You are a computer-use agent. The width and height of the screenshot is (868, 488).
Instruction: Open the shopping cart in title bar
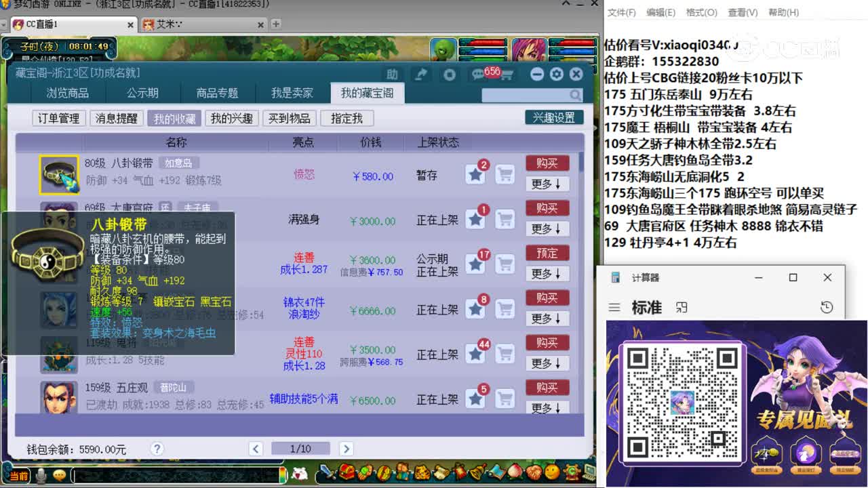coord(506,75)
